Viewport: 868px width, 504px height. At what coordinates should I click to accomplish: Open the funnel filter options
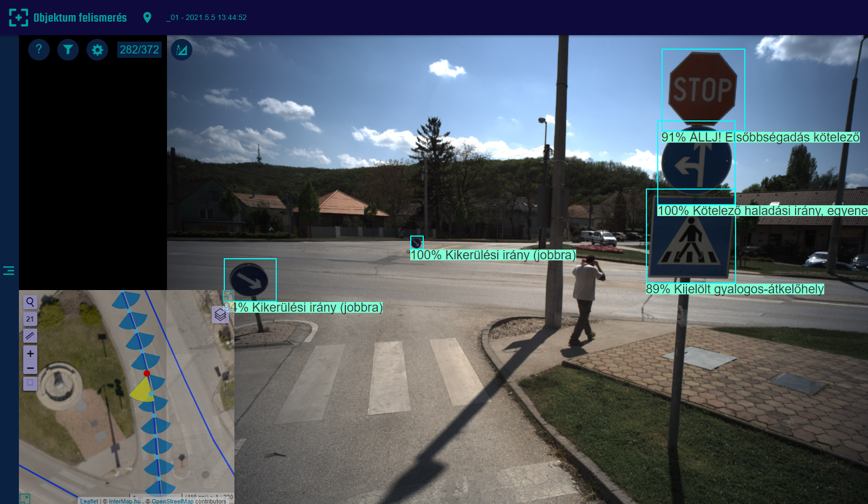point(68,50)
